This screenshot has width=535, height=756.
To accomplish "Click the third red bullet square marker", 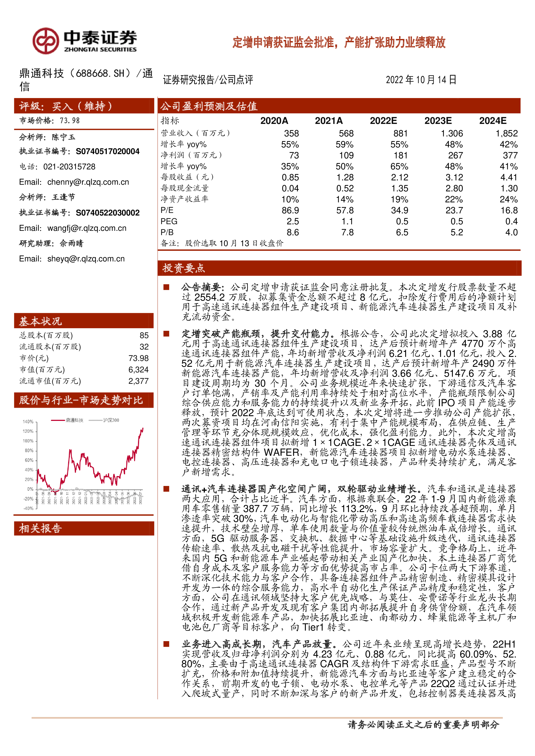I will (x=166, y=489).
